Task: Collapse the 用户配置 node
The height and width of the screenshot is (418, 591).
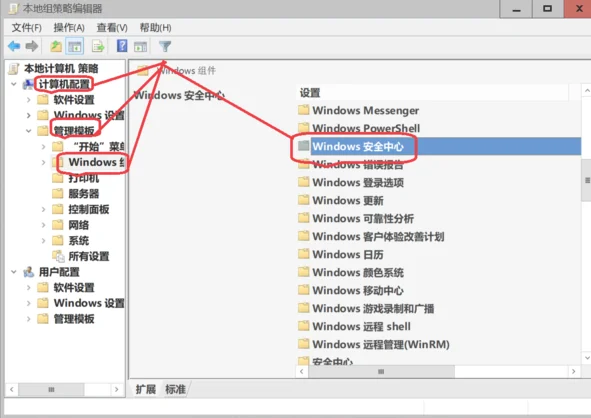Action: point(14,272)
